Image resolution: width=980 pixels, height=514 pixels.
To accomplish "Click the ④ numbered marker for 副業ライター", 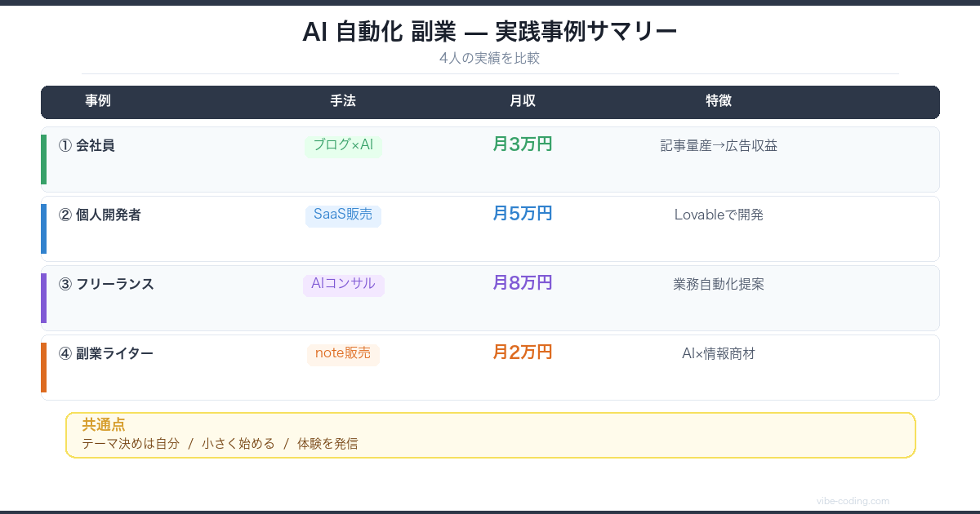I will tap(64, 353).
